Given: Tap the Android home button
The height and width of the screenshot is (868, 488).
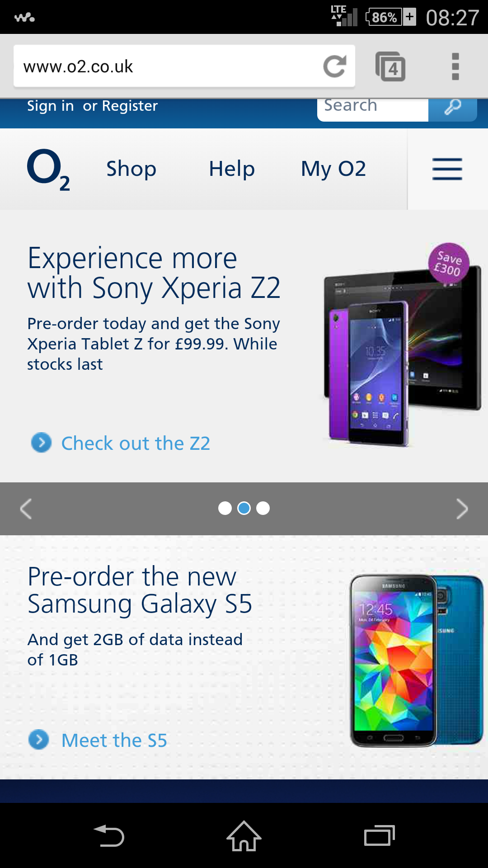Looking at the screenshot, I should [244, 835].
